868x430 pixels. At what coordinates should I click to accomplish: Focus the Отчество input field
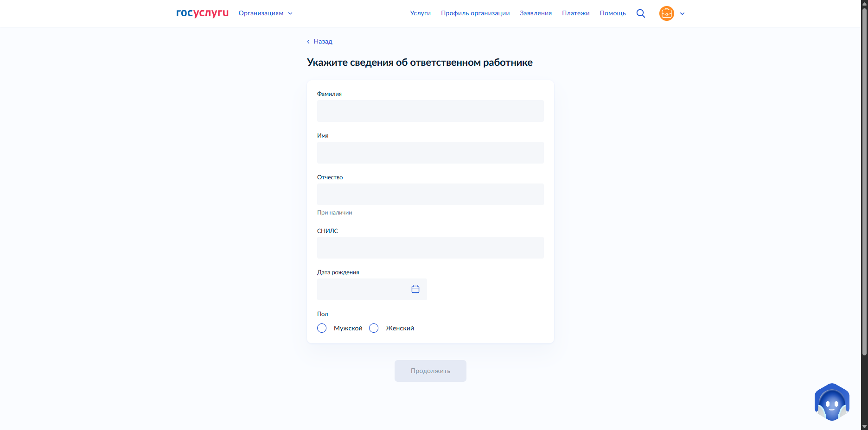(430, 194)
